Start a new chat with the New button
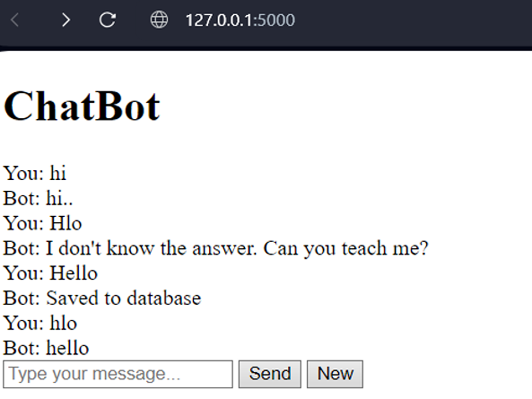This screenshot has width=532, height=399. [x=335, y=374]
